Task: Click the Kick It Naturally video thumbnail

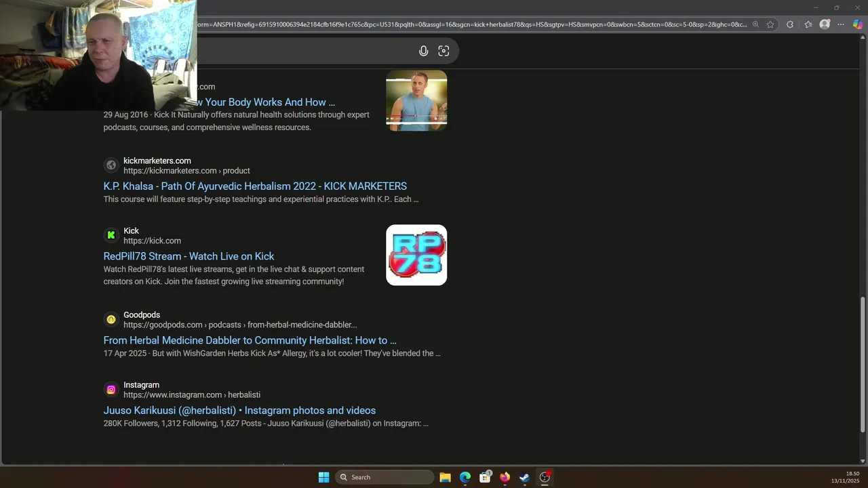Action: (x=416, y=100)
